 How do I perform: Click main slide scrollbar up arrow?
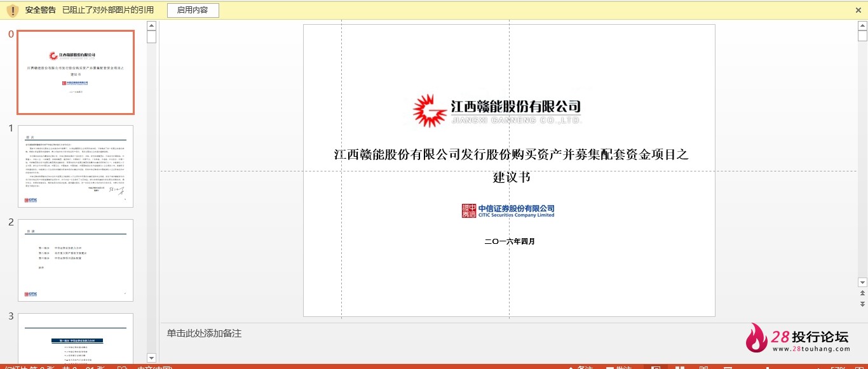[x=862, y=25]
